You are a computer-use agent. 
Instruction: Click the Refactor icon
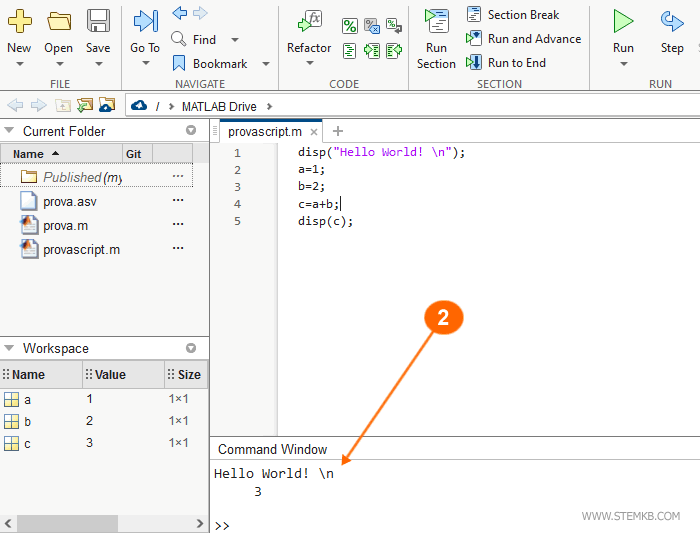click(309, 21)
